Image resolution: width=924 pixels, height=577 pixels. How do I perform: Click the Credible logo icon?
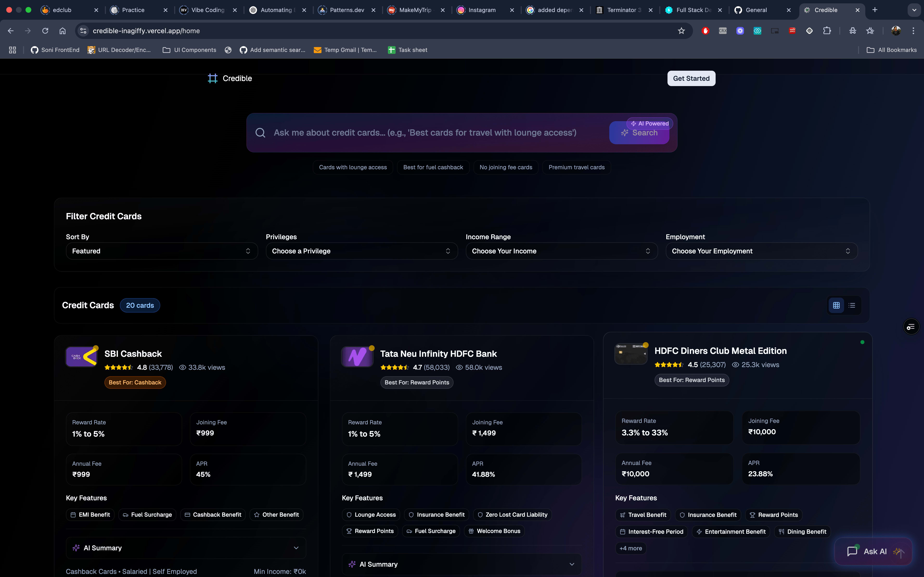pos(212,78)
